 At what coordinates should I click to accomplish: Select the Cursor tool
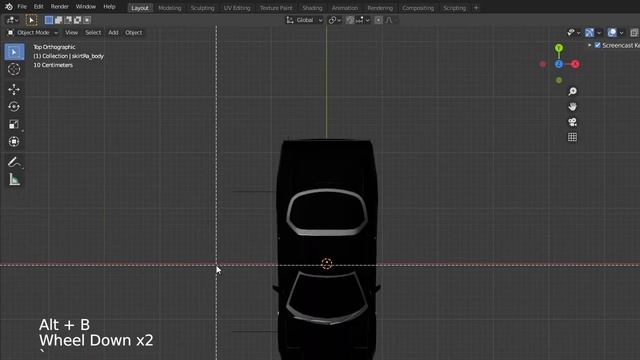pos(14,69)
